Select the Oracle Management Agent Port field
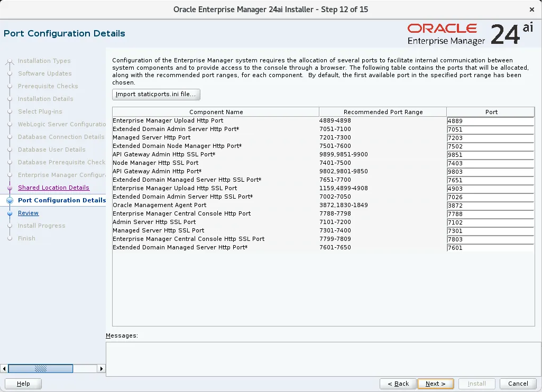Screen dimensions: 542x392 [x=489, y=205]
